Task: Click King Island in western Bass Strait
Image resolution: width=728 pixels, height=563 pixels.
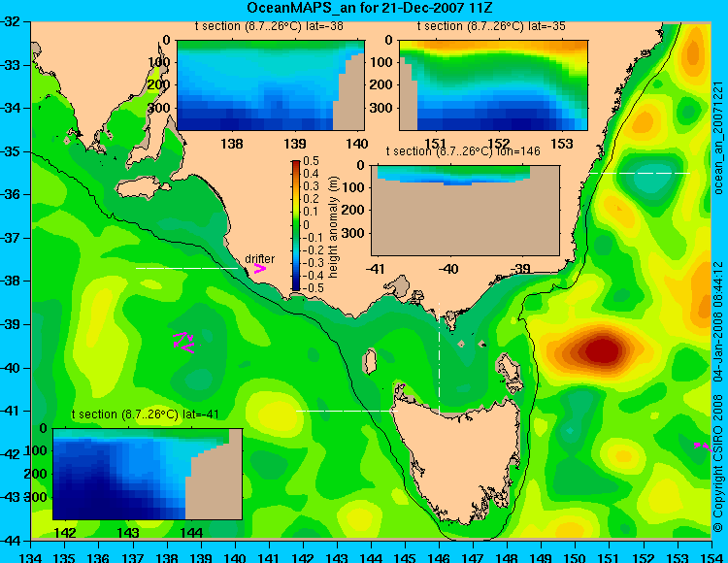Action: point(370,361)
